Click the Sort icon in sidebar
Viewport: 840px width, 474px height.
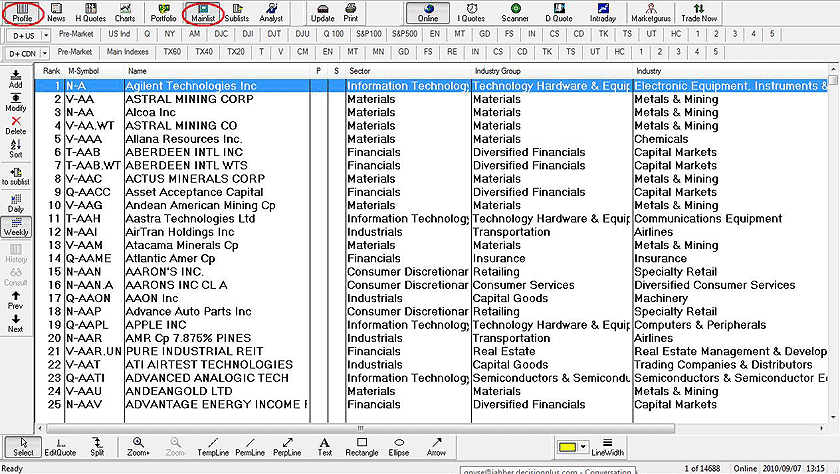pos(16,149)
